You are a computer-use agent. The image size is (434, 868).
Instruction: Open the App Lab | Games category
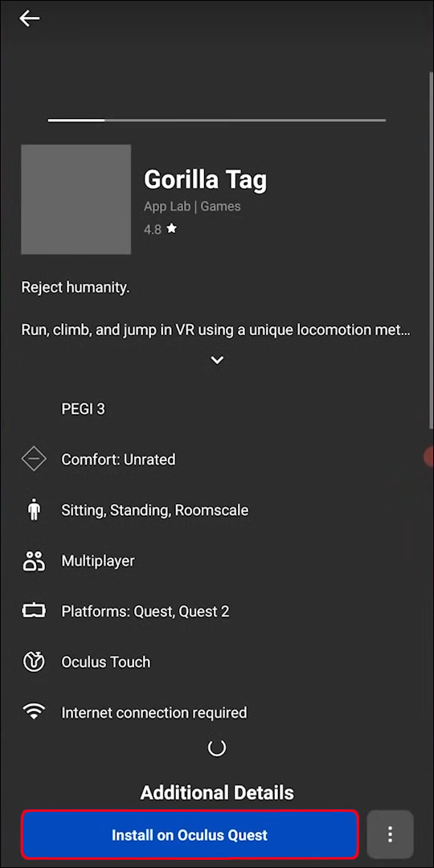pos(192,207)
